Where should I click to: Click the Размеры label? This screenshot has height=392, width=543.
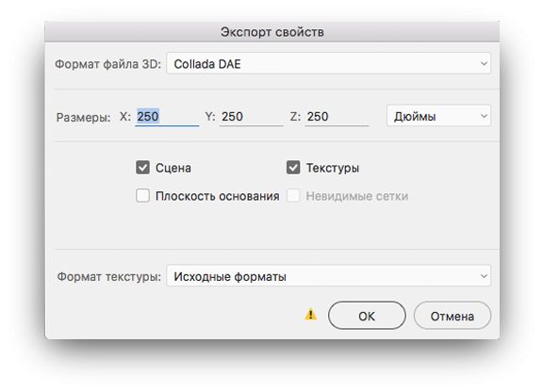click(x=84, y=118)
